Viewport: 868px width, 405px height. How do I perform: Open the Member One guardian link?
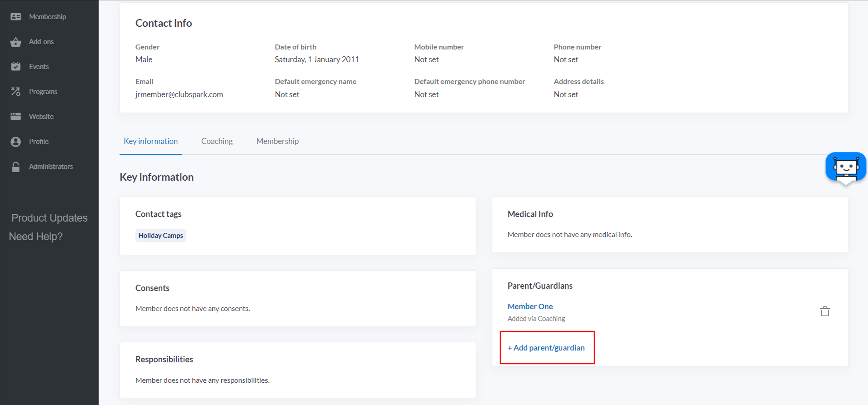pyautogui.click(x=530, y=306)
